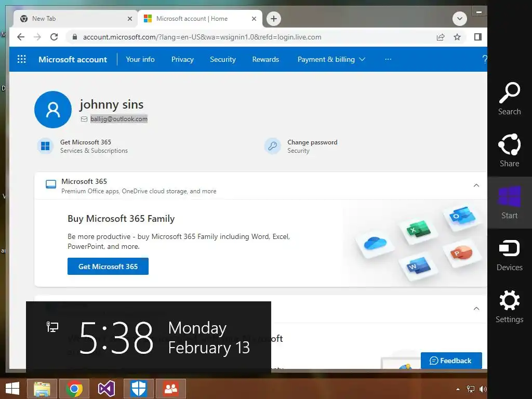Open the tab search dropdown arrow
The image size is (532, 399).
[459, 19]
